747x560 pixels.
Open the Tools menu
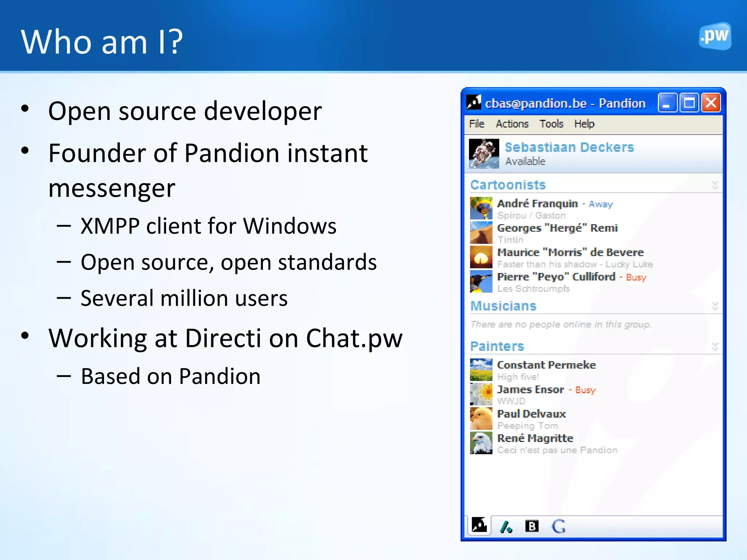pos(551,124)
